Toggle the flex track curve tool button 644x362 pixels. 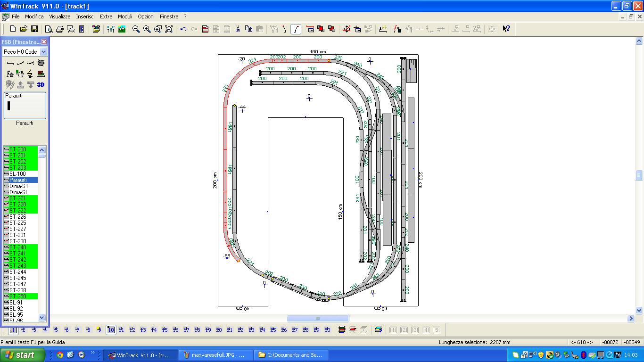click(x=296, y=29)
